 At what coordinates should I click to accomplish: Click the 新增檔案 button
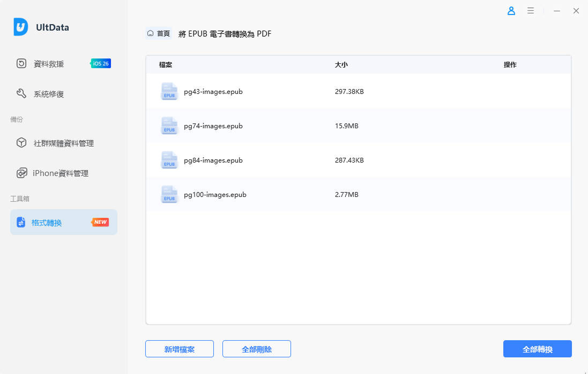[179, 349]
